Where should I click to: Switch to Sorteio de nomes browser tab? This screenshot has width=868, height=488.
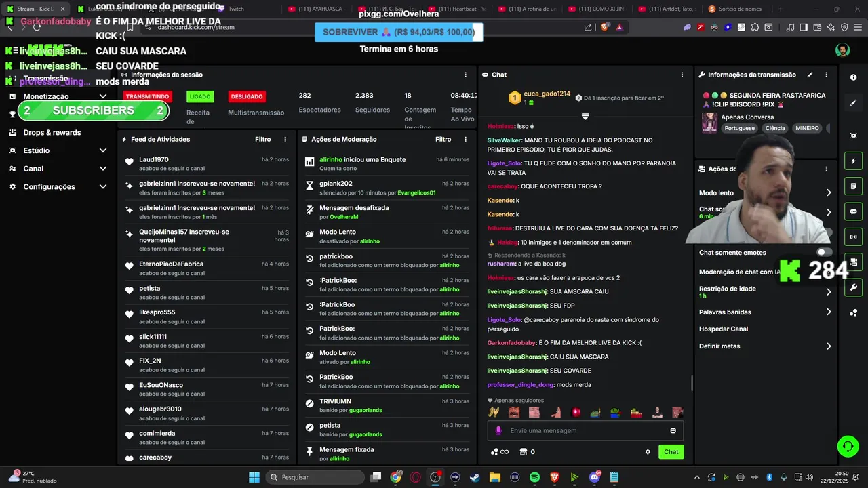click(736, 9)
